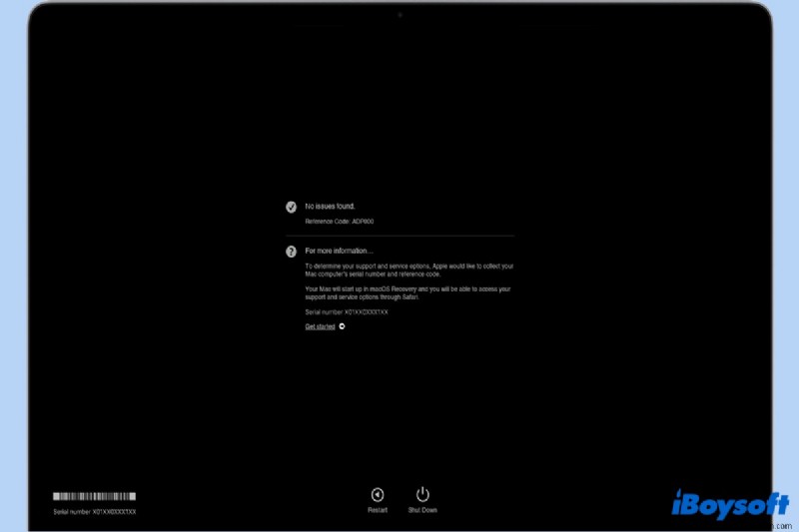The height and width of the screenshot is (532, 799).
Task: Click the serial number text under the barcode
Action: (x=95, y=512)
